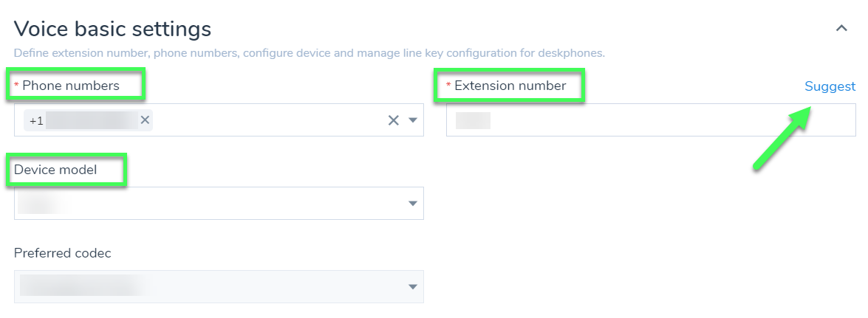
Task: Select the Preferred codec combo box
Action: coord(219,286)
